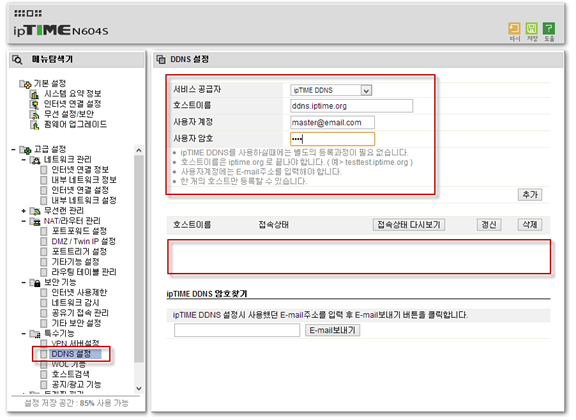Screen dimensions: 576x420
Task: Collapse the 보안 기능 tree node
Action: (x=24, y=283)
